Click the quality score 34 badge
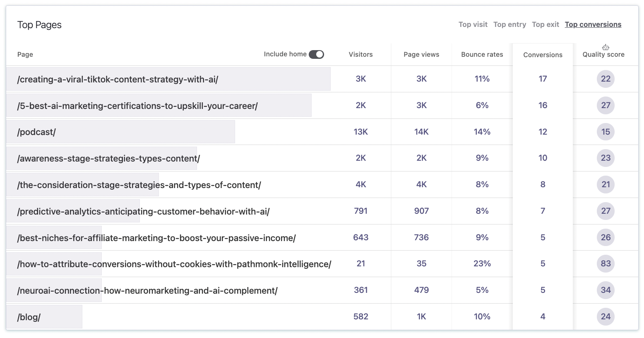 pyautogui.click(x=606, y=290)
